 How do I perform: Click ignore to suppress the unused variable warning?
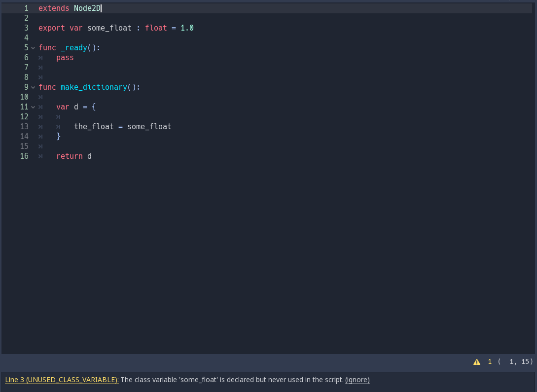pos(357,380)
